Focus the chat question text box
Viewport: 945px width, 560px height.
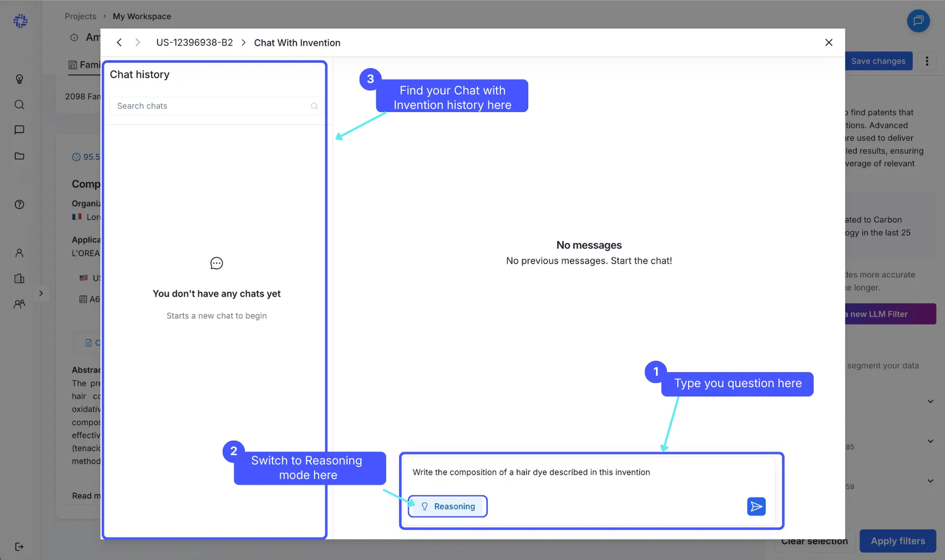pos(588,472)
